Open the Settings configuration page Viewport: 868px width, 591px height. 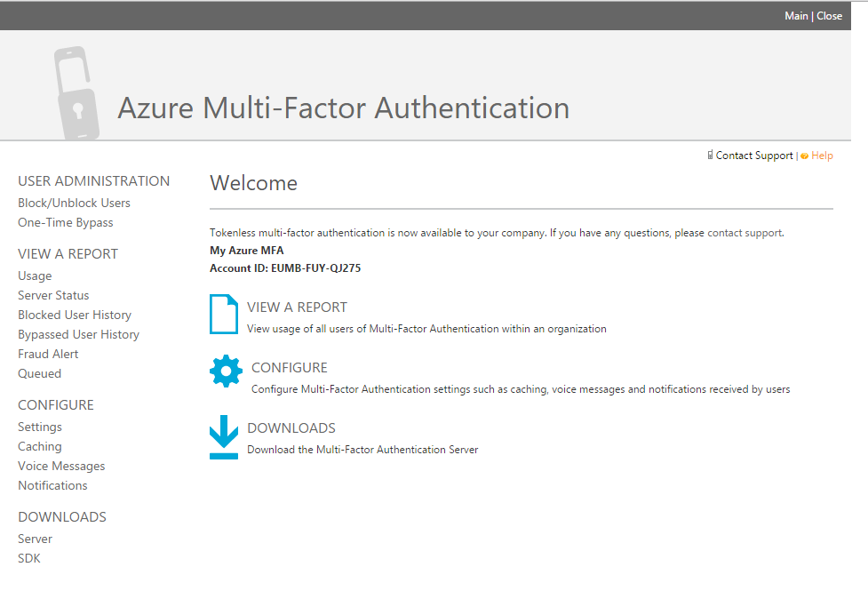[40, 427]
